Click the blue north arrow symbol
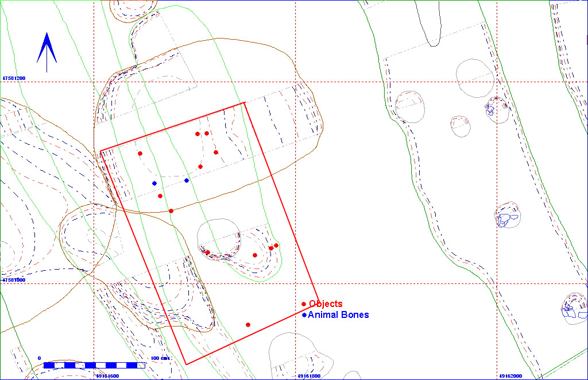Screen dimensions: 588x380 47,48
